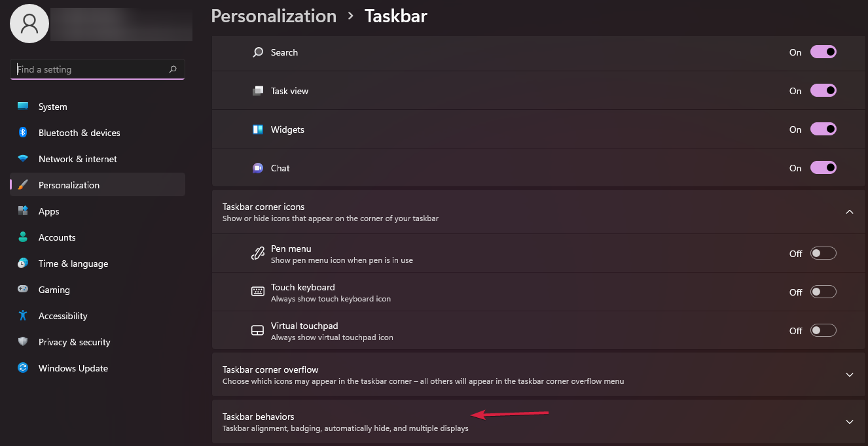This screenshot has width=868, height=446.
Task: Expand the Taskbar corner overflow section
Action: point(849,375)
